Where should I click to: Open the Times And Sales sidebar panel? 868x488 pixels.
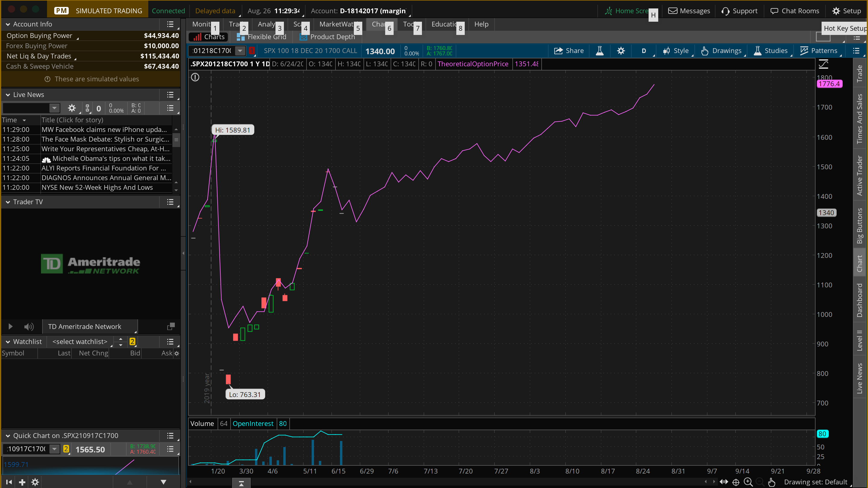[x=860, y=119]
